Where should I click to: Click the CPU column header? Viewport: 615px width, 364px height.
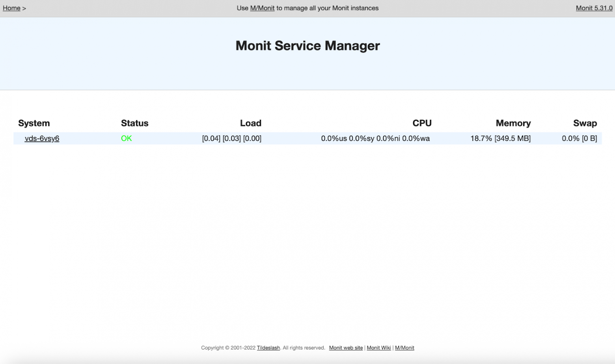point(422,123)
